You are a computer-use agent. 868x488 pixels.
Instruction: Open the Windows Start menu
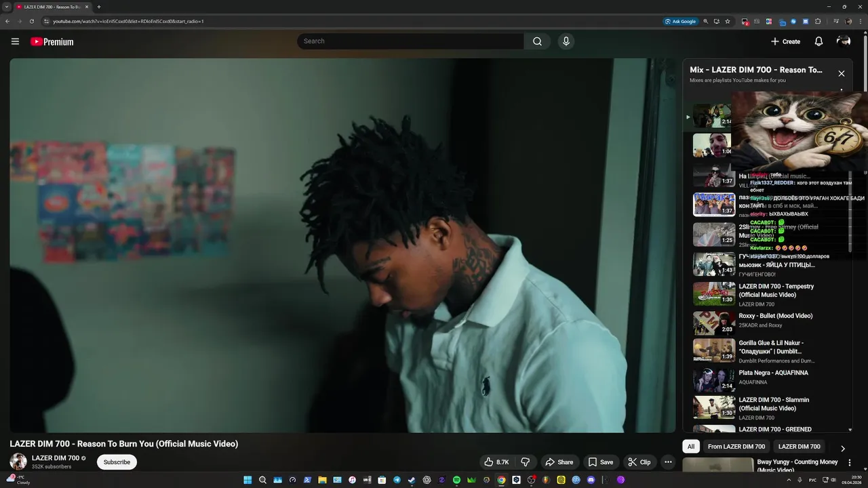point(248,480)
